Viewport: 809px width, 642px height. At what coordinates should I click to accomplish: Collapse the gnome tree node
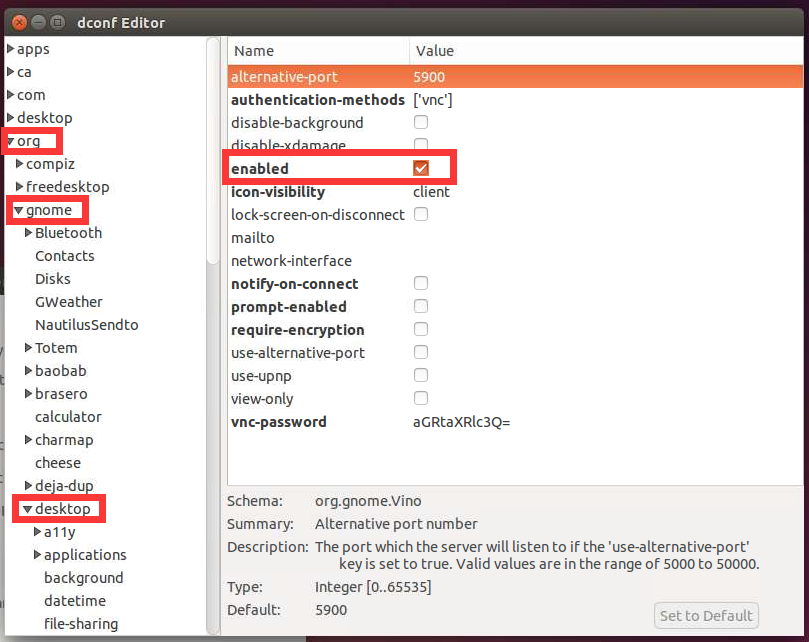[19, 210]
